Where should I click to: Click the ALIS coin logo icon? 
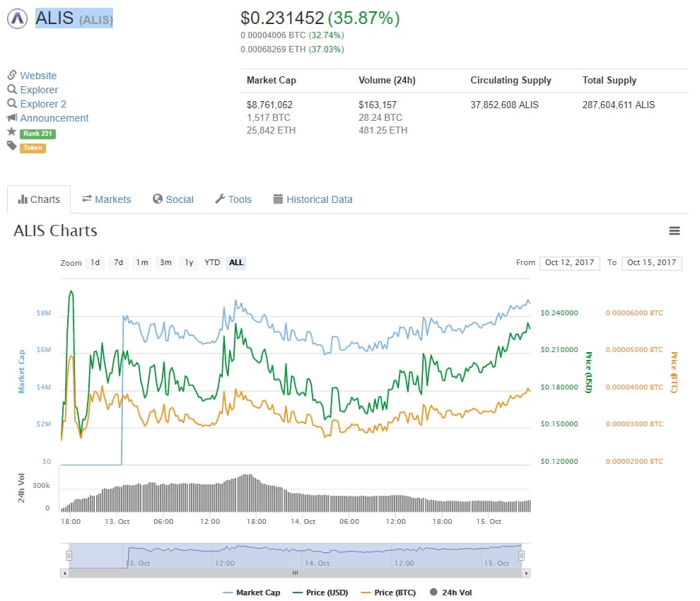coord(17,18)
